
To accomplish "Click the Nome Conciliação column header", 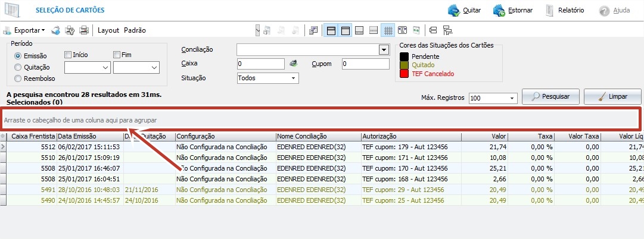I will click(x=318, y=136).
